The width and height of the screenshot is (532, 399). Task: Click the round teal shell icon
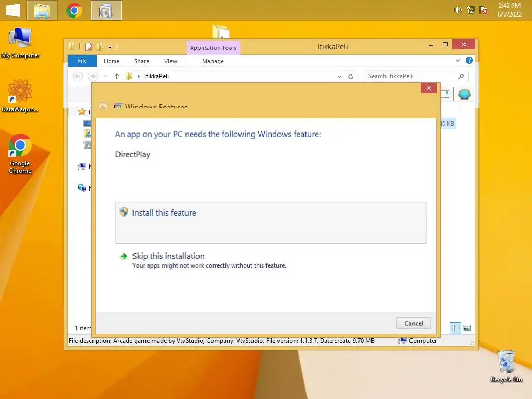coord(464,94)
